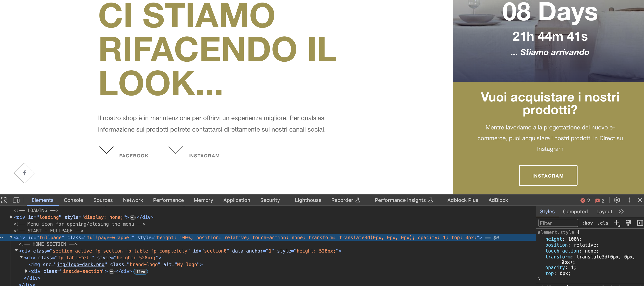The height and width of the screenshot is (286, 644).
Task: Click ellipsis in loading div
Action: tap(133, 217)
